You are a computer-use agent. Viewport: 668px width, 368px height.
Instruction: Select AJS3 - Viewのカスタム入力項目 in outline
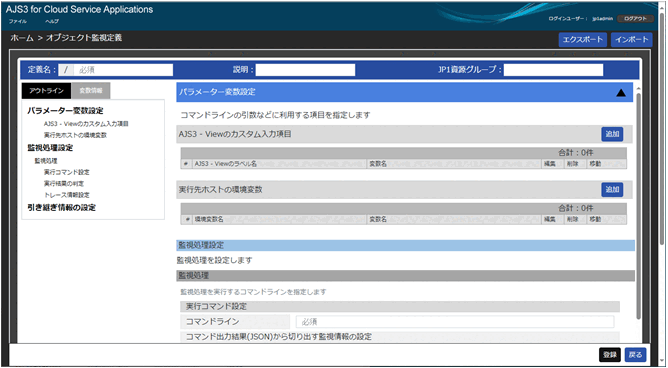coord(86,124)
